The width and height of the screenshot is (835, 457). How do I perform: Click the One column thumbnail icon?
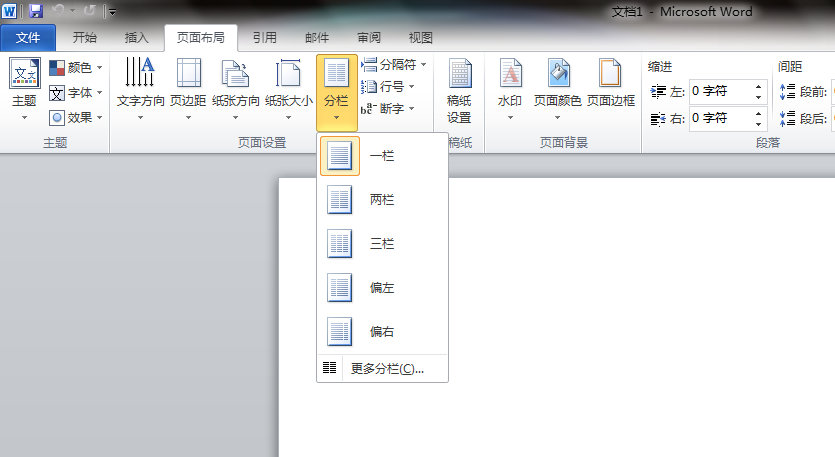point(340,156)
